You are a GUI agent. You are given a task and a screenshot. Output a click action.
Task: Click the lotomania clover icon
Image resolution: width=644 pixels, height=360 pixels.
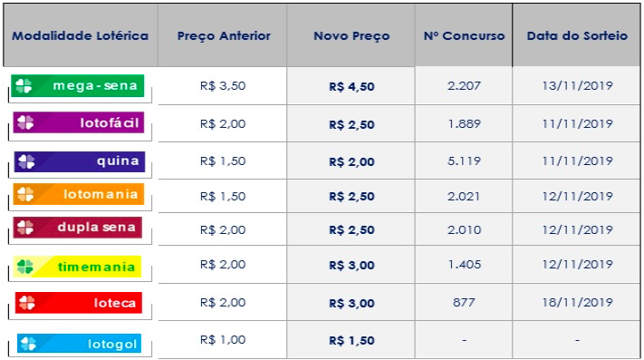click(25, 194)
